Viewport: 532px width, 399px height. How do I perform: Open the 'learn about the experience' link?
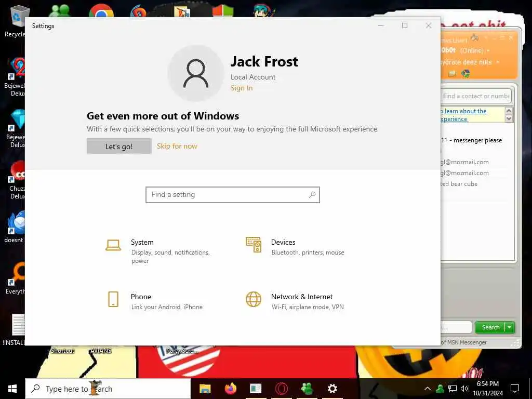tap(463, 115)
